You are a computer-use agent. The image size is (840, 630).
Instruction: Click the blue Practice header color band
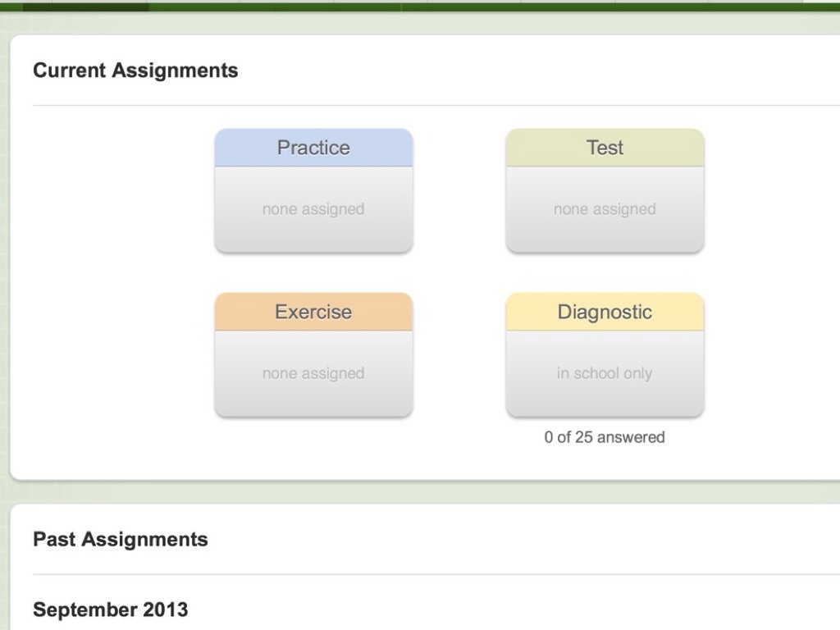pos(238,149)
